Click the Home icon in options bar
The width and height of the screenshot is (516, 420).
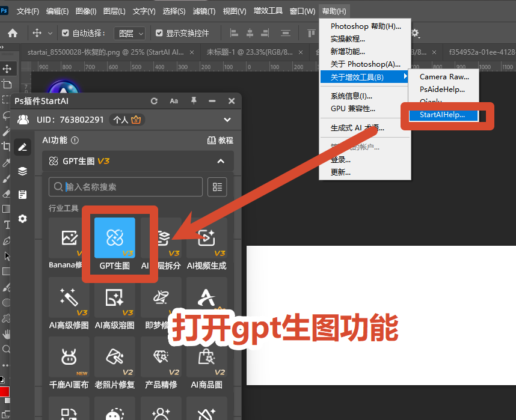click(x=13, y=33)
